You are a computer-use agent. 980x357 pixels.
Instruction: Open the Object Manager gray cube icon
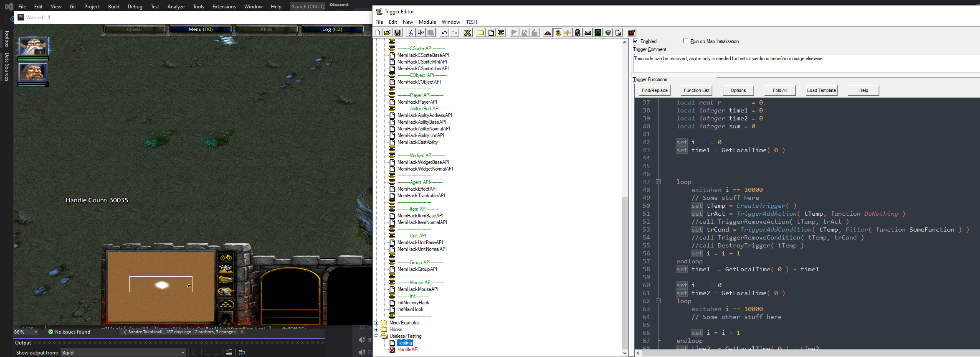coord(608,33)
